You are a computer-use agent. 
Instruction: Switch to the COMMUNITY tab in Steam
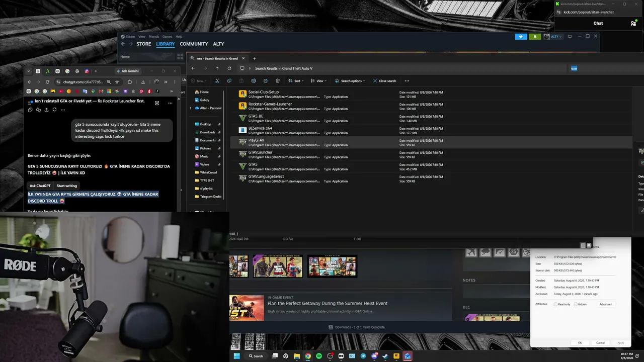[194, 44]
